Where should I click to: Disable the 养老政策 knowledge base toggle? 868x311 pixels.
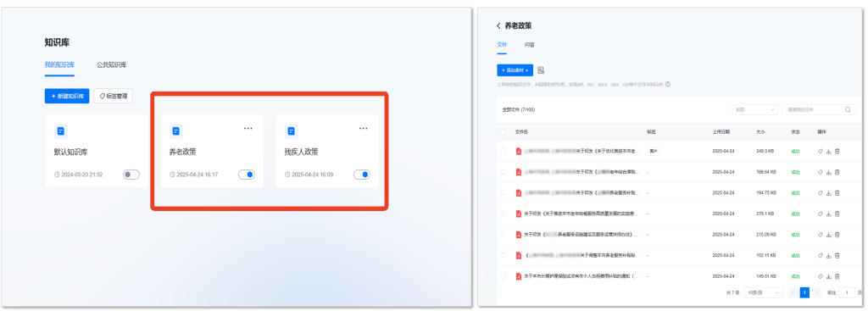(247, 175)
